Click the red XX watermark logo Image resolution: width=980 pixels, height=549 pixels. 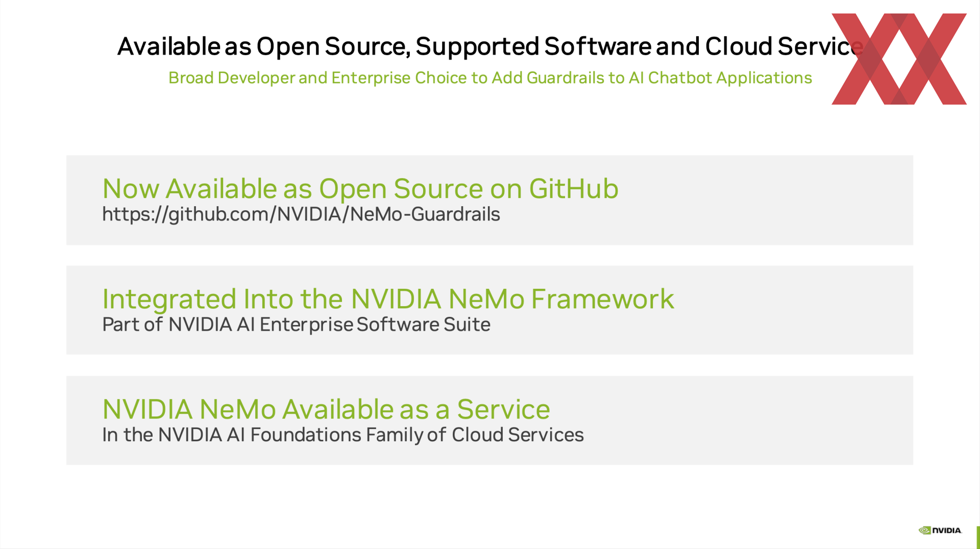[x=899, y=59]
